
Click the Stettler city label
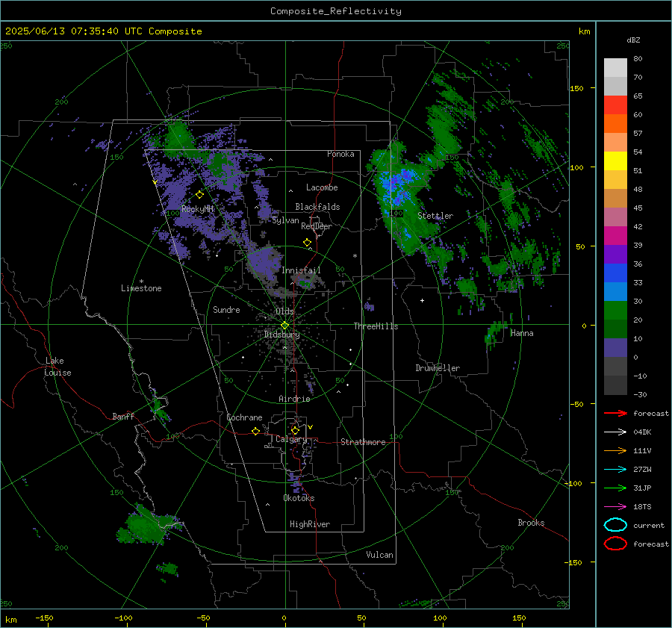pyautogui.click(x=435, y=216)
